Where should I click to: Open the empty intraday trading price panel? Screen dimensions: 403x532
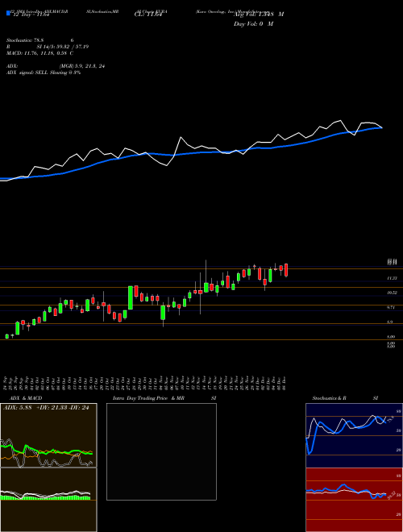click(161, 451)
